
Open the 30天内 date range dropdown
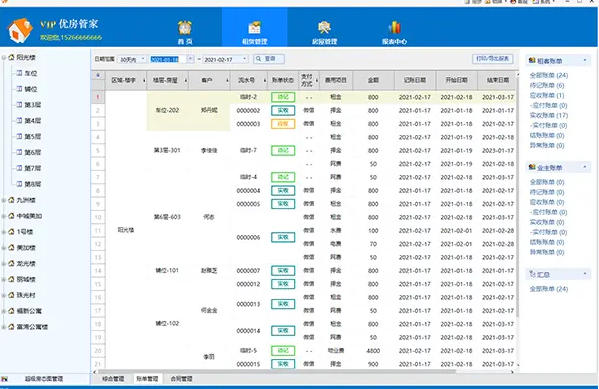coord(143,59)
